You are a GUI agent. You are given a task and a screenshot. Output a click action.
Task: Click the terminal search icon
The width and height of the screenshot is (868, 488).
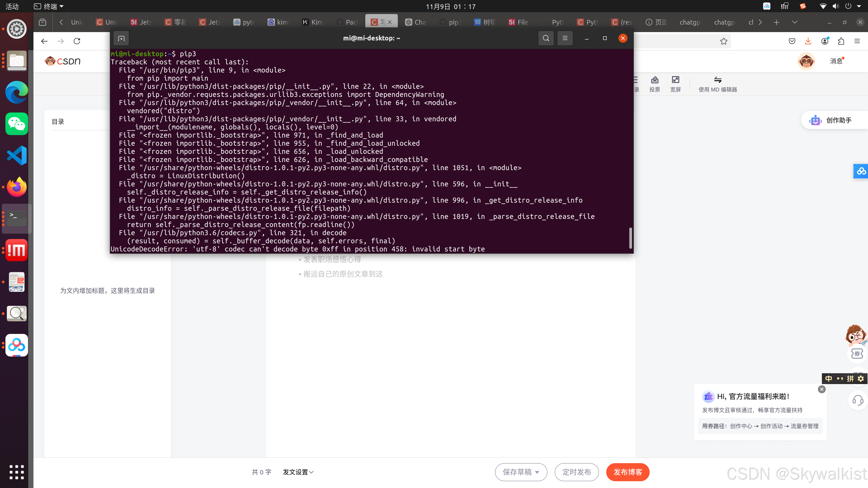(546, 38)
